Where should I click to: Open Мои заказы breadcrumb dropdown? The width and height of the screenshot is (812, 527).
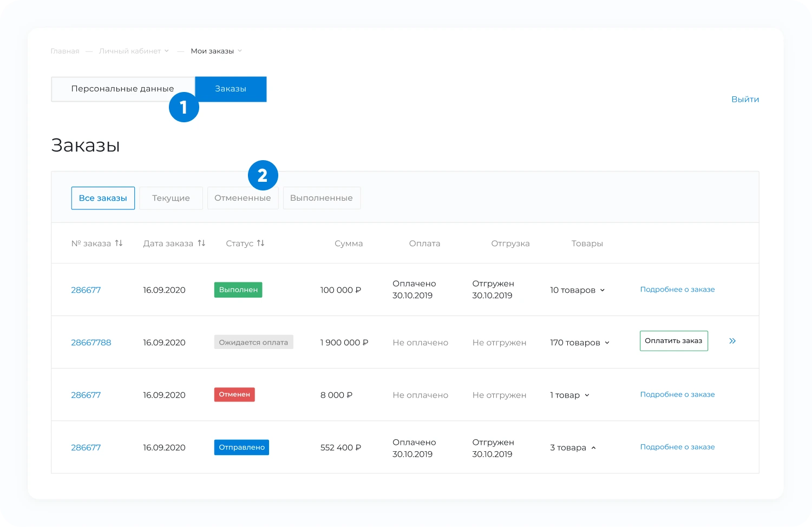[240, 51]
